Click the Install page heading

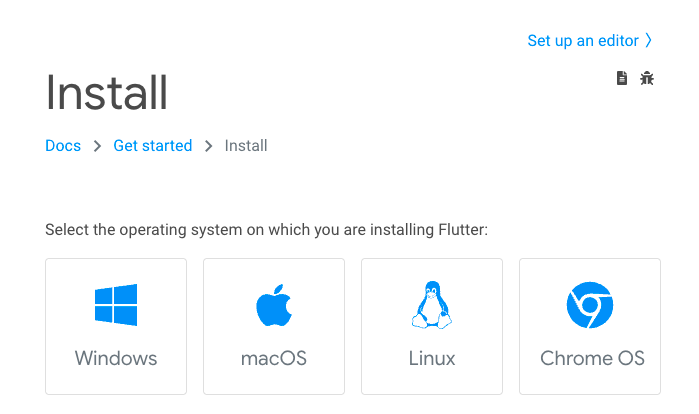point(107,93)
